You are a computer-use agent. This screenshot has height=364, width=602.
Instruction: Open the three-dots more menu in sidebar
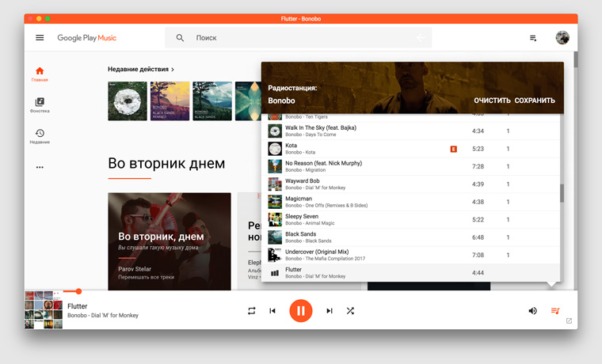40,167
